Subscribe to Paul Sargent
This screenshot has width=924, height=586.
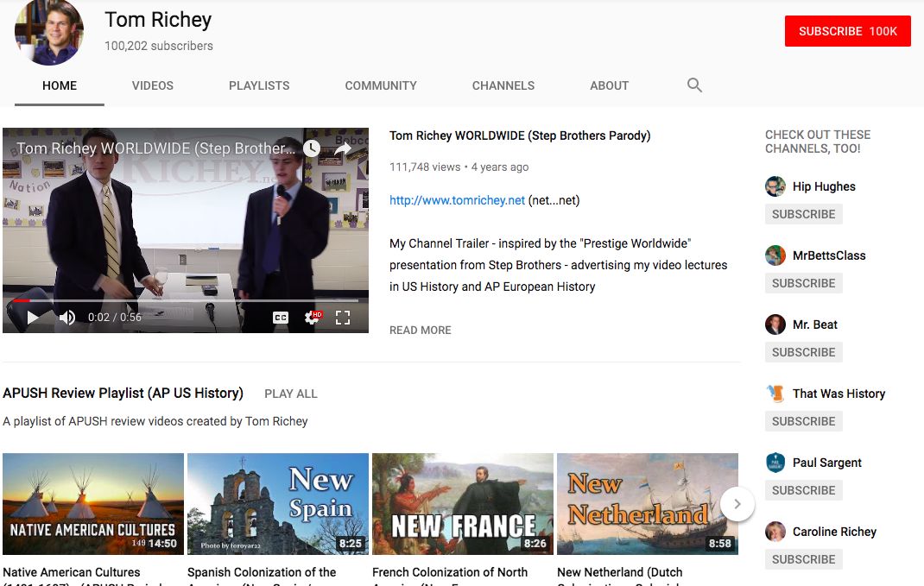click(804, 490)
